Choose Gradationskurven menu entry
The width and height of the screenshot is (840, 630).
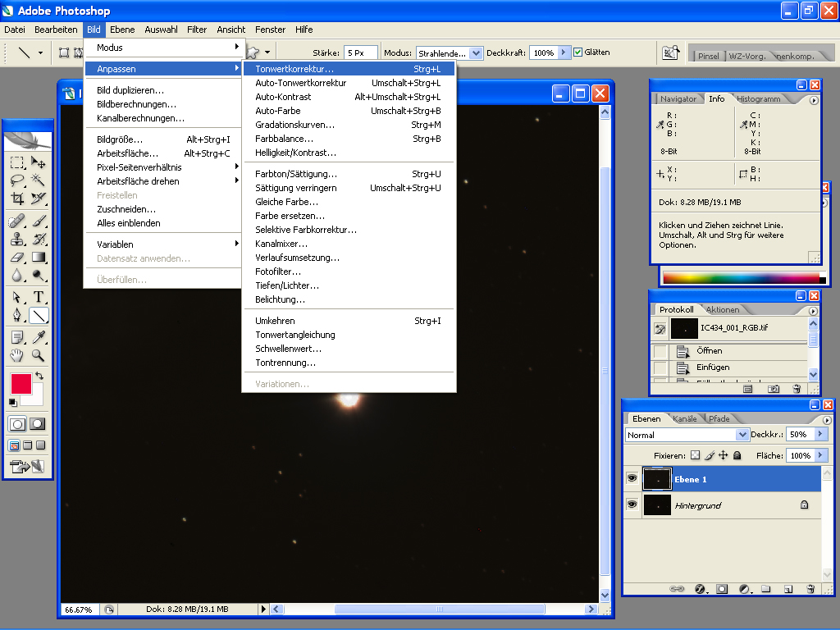[x=348, y=125]
